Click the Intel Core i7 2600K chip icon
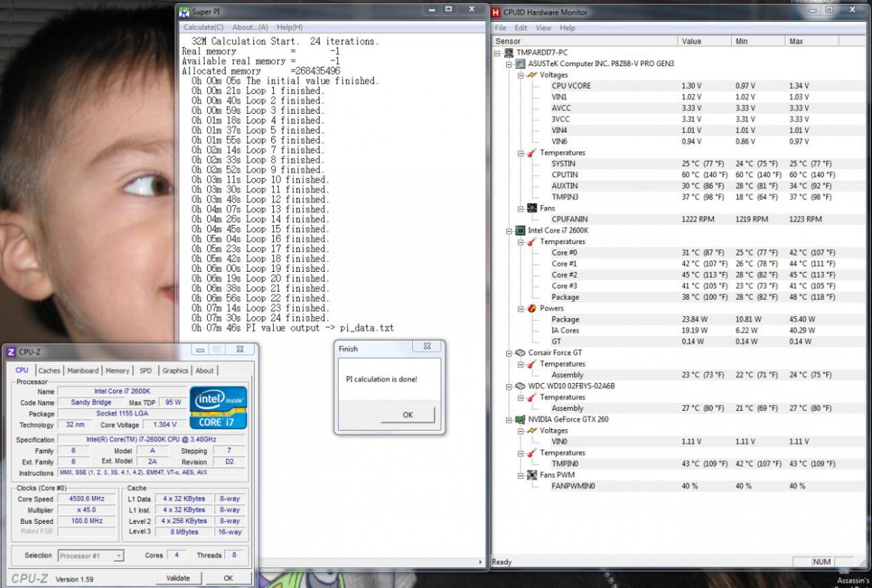This screenshot has height=588, width=872. pyautogui.click(x=520, y=230)
